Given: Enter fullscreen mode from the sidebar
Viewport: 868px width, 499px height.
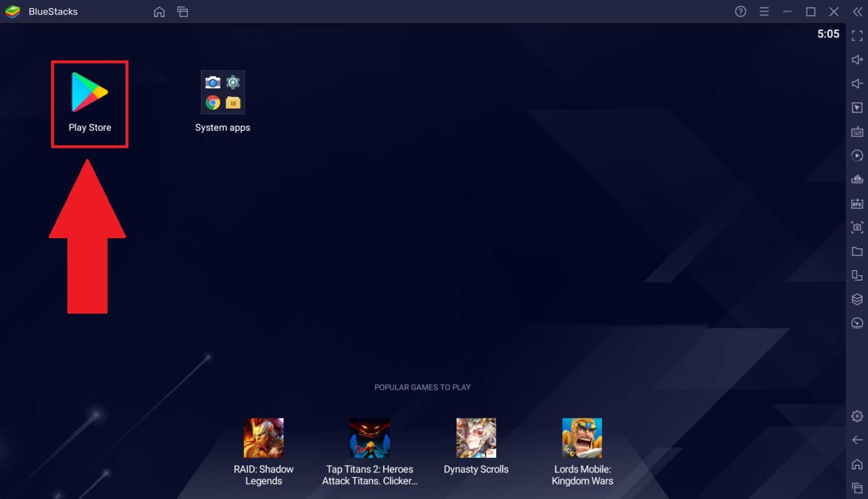Looking at the screenshot, I should pyautogui.click(x=857, y=36).
